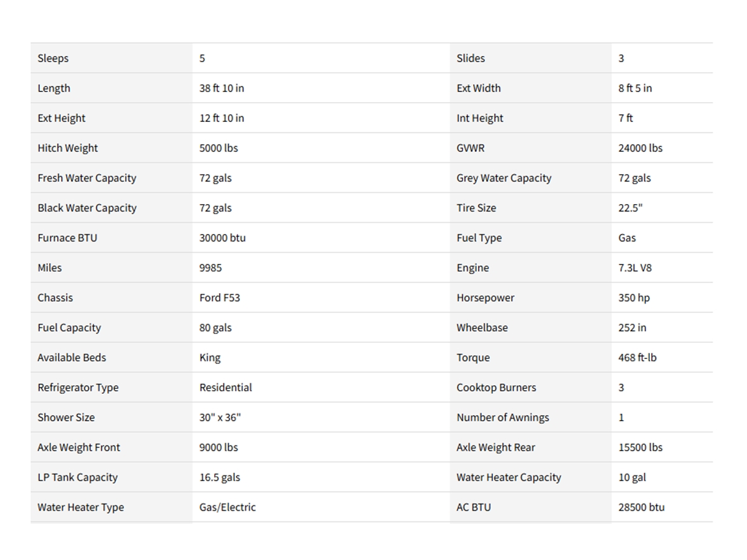Click the 7.3L V8 engine value
747x560 pixels.
click(x=635, y=268)
